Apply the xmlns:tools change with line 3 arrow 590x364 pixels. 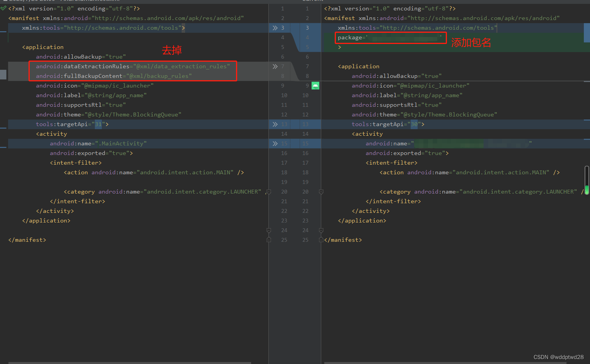[x=275, y=28]
